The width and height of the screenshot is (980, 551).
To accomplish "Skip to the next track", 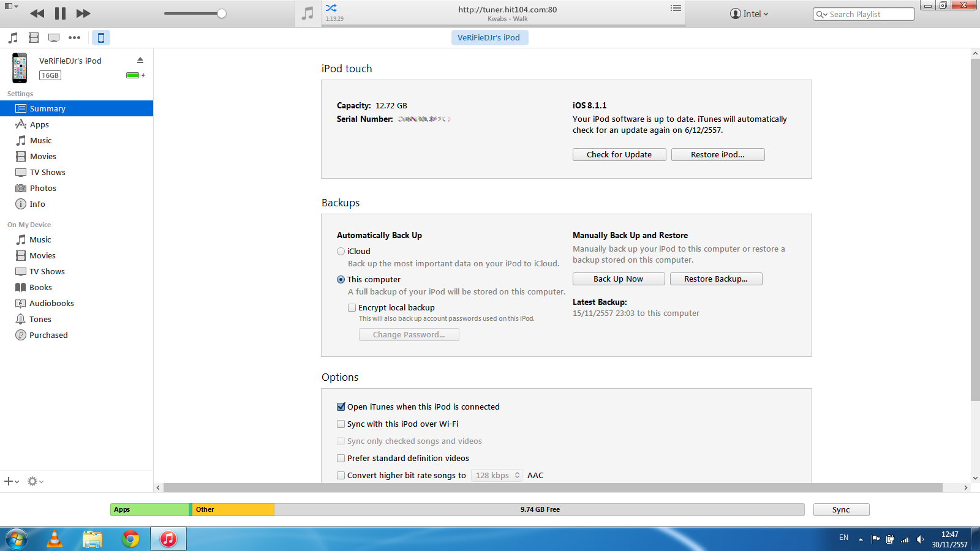I will (x=83, y=13).
